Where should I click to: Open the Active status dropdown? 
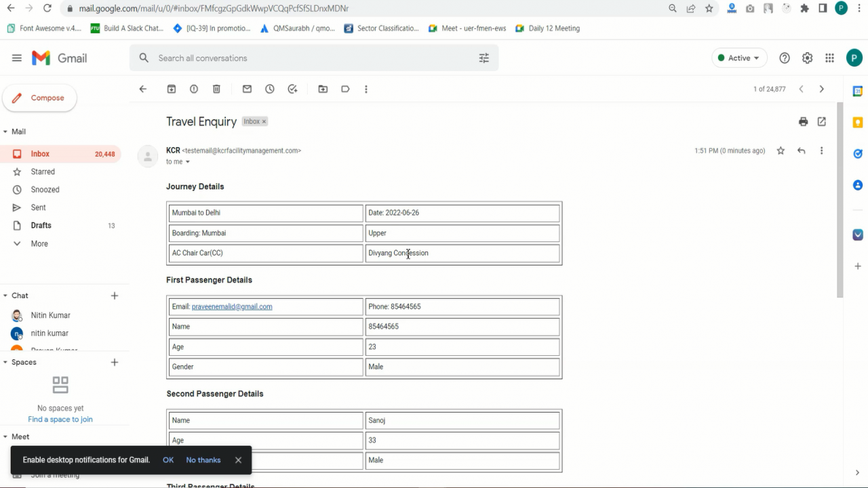(739, 58)
